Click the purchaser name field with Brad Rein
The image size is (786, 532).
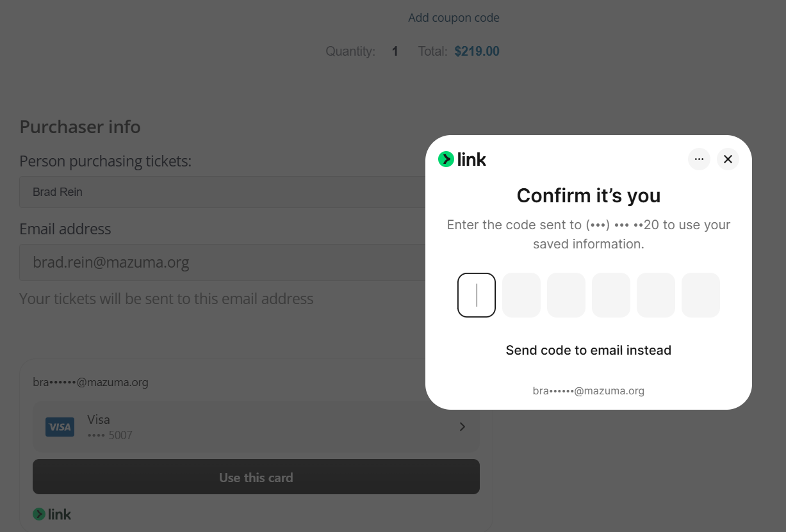[218, 192]
